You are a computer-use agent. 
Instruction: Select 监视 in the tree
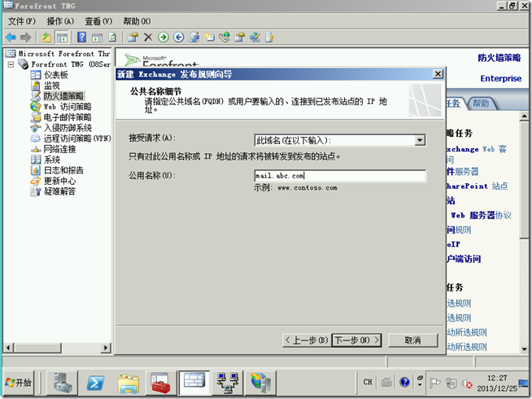(x=51, y=85)
